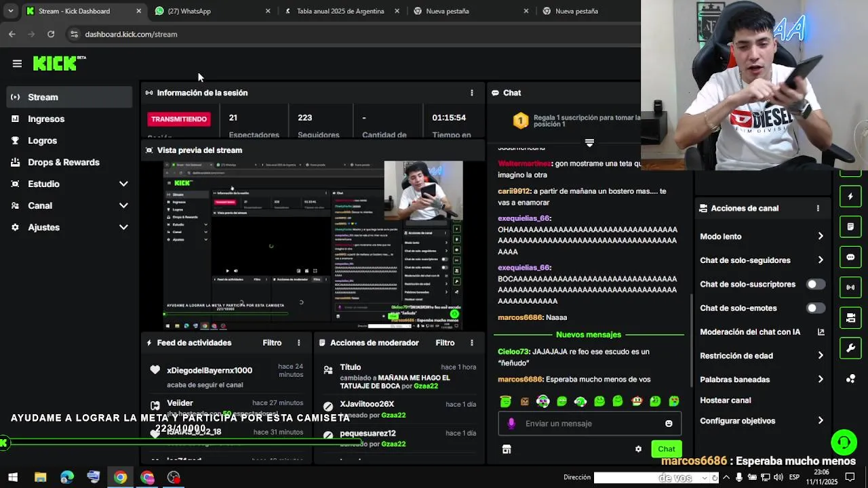
Task: Select Stream in the sidebar
Action: (68, 98)
